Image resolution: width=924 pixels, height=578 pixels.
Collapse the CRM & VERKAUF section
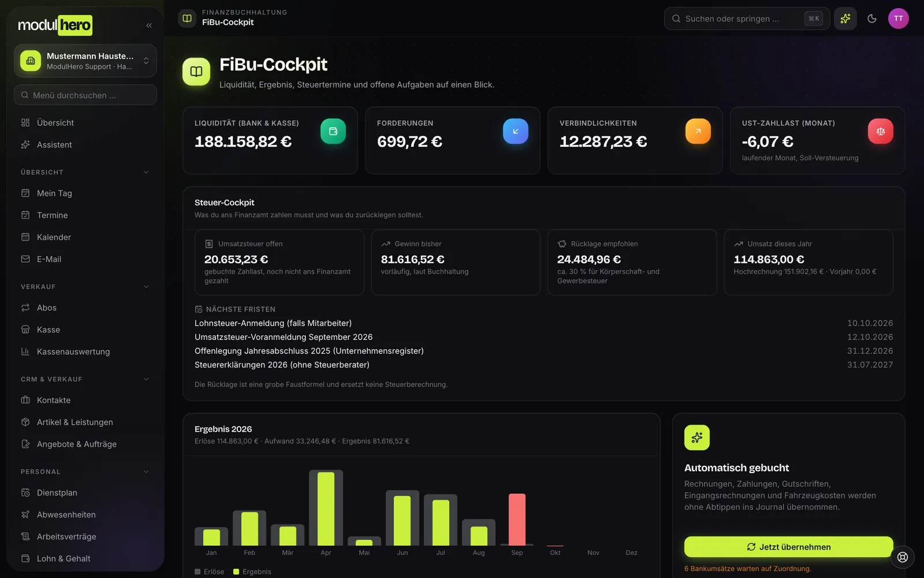(x=85, y=379)
